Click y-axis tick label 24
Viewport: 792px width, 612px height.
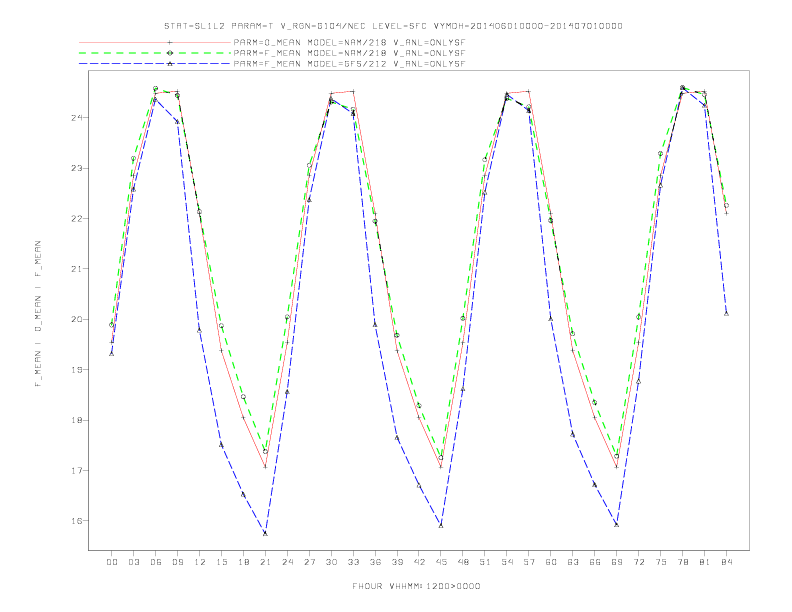(x=76, y=118)
